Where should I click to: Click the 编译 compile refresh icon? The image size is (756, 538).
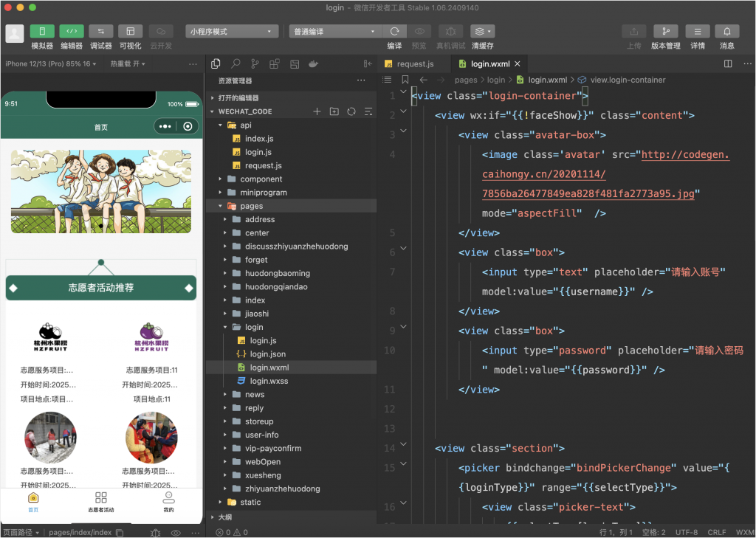(394, 31)
